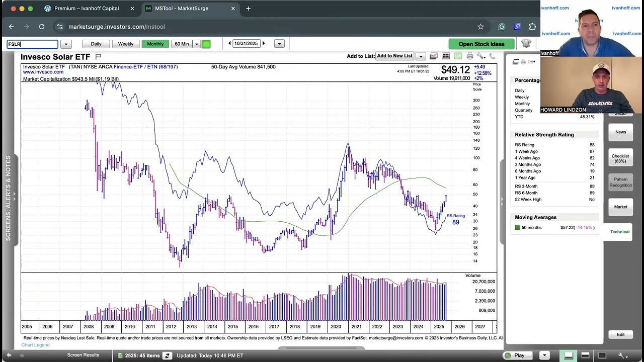Open Screen Results in bottom bar
The image size is (644, 362).
pyautogui.click(x=83, y=355)
